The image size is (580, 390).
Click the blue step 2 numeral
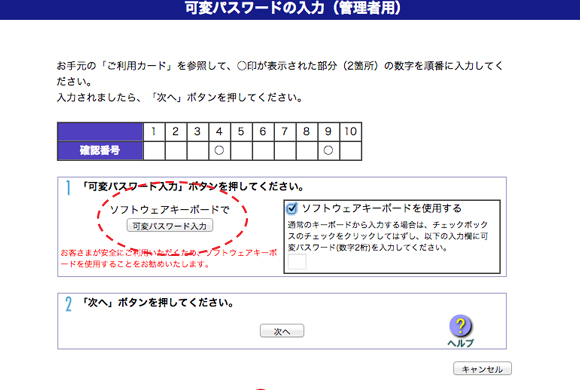tap(68, 304)
